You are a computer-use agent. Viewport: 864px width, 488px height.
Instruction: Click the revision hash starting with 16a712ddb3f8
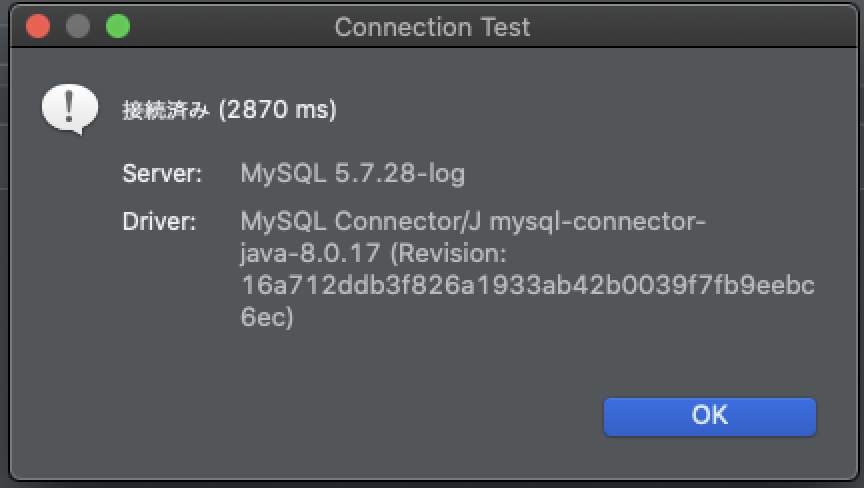point(528,286)
